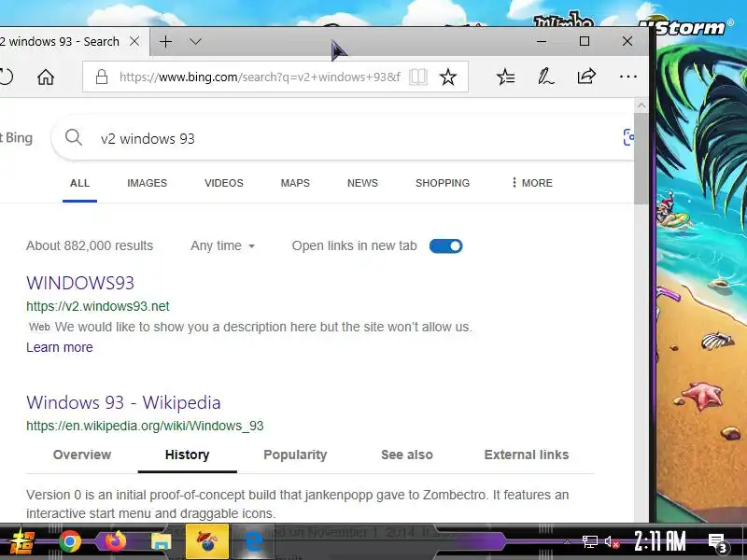Image resolution: width=747 pixels, height=560 pixels.
Task: Click the browser Home icon
Action: click(46, 77)
